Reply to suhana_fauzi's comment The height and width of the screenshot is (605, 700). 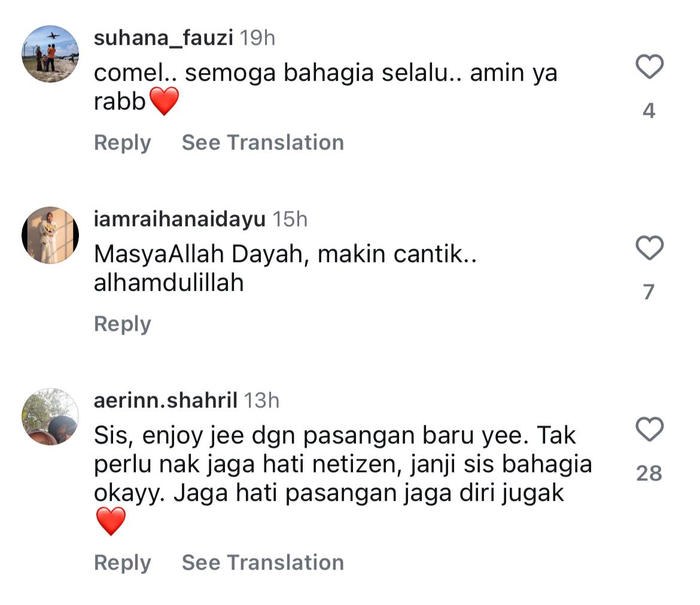122,142
